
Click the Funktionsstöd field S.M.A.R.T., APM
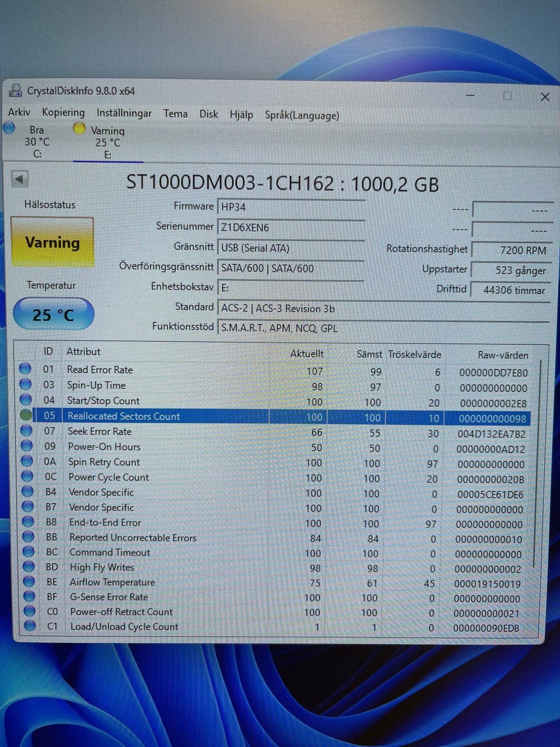[383, 328]
